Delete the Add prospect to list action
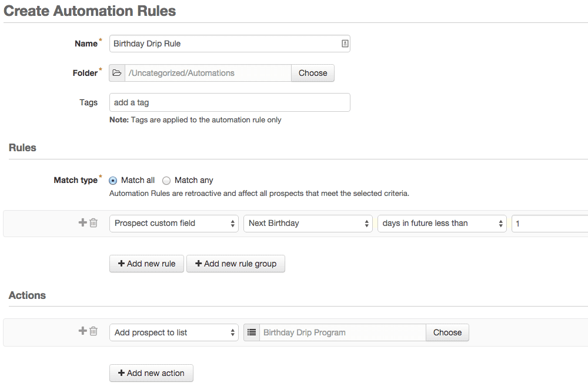This screenshot has height=386, width=588. 93,331
